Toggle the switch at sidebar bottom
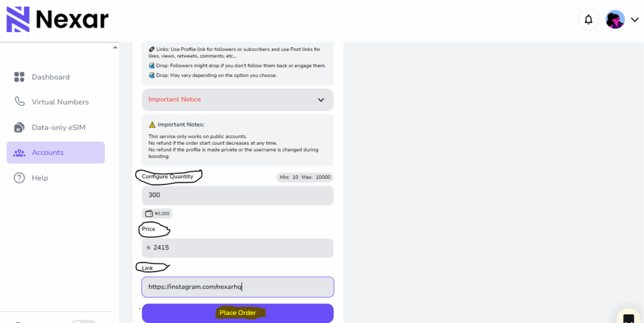The height and width of the screenshot is (323, 644). point(84,321)
